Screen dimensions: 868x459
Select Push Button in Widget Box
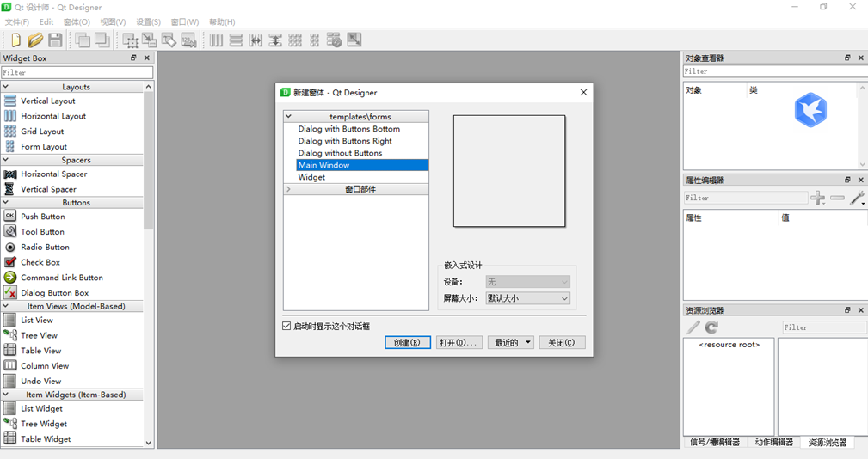point(43,217)
